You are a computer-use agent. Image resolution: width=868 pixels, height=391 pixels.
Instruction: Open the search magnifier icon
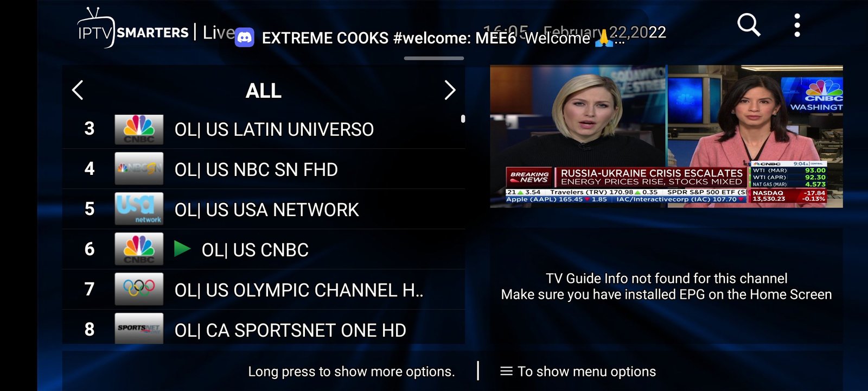(749, 25)
